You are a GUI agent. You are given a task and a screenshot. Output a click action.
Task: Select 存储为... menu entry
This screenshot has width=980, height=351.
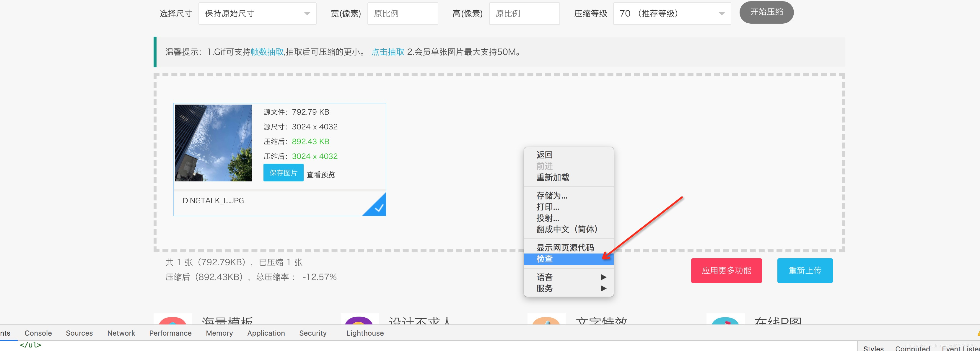[x=552, y=196]
